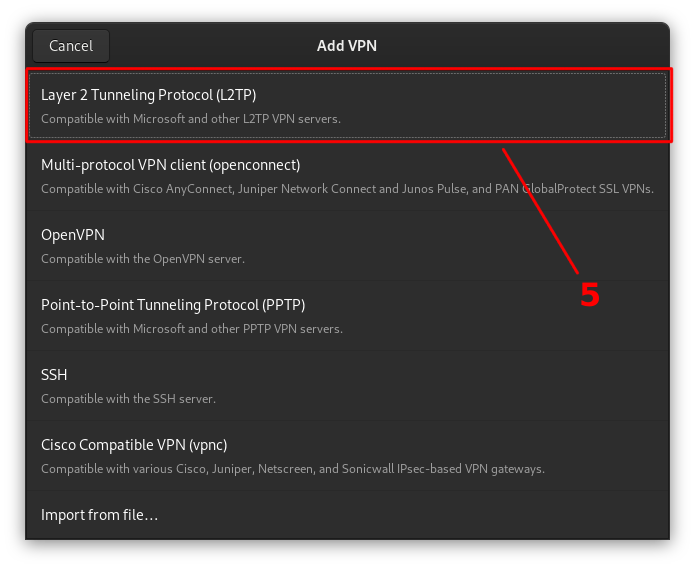This screenshot has width=695, height=568.
Task: Select the OpenVPN option
Action: click(x=73, y=235)
